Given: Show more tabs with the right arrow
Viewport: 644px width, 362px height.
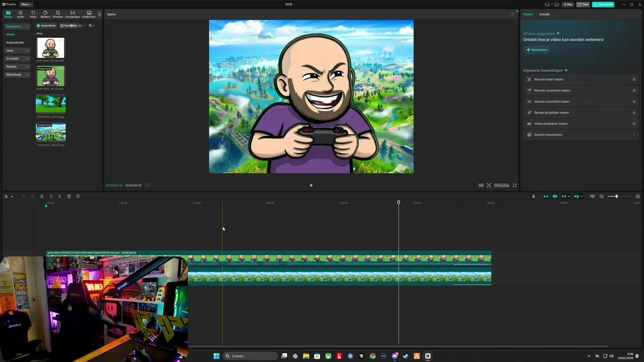Looking at the screenshot, I should coord(99,14).
